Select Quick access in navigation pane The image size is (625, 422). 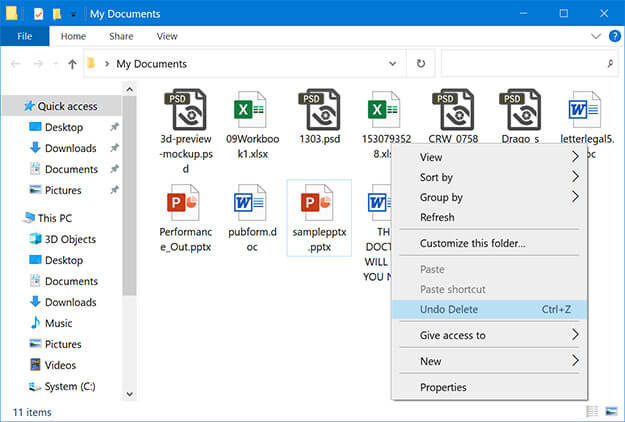click(x=61, y=106)
